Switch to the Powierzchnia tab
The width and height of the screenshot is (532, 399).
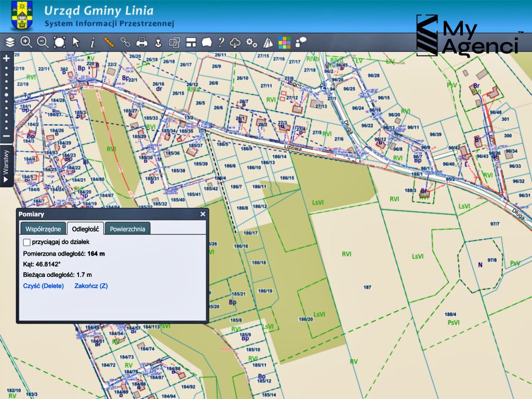click(127, 229)
